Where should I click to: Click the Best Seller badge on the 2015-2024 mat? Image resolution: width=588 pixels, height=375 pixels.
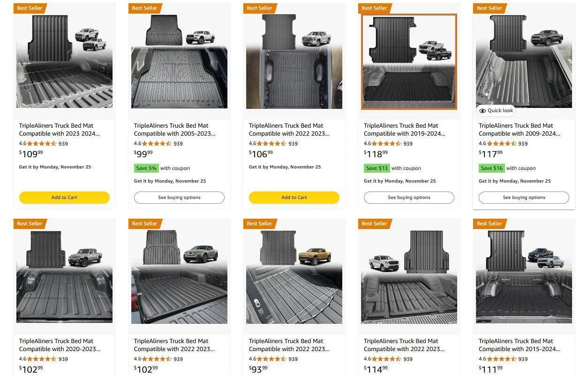point(489,223)
